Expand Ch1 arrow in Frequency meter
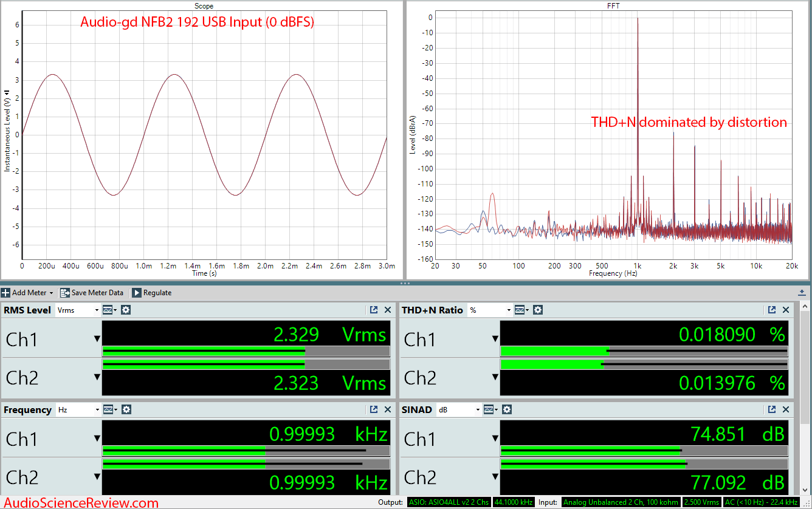This screenshot has height=509, width=812. 97,439
